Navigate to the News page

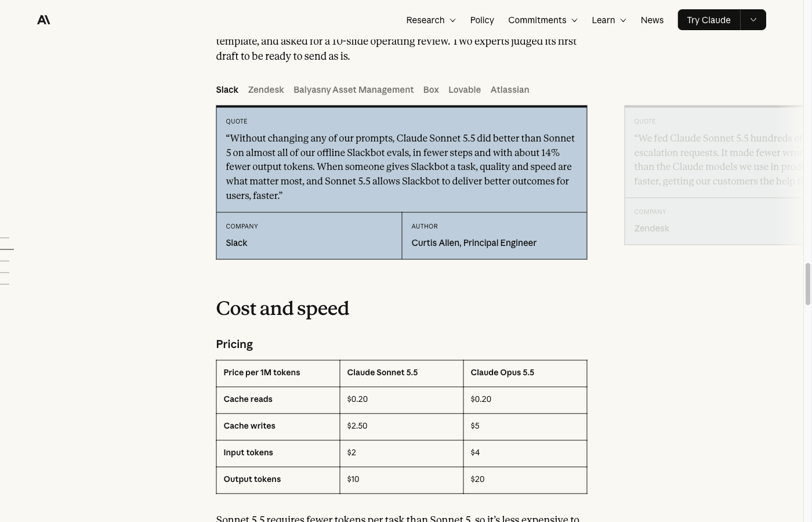[x=652, y=20]
